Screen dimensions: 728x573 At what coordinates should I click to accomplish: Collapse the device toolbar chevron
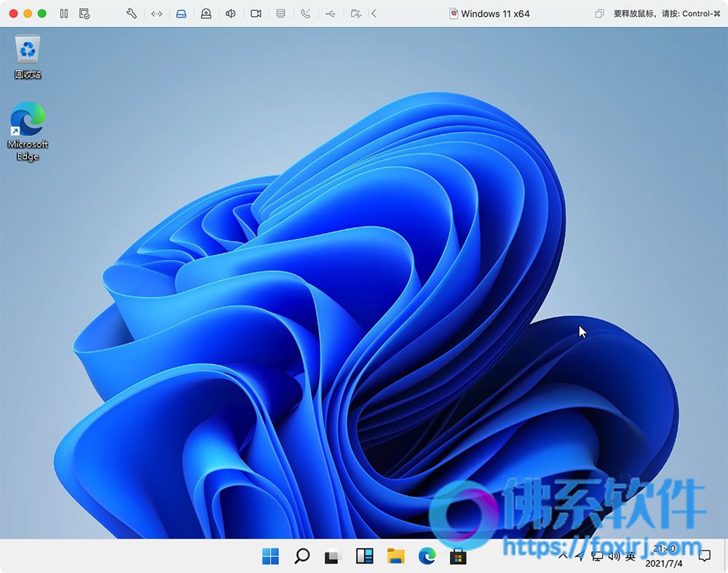click(x=373, y=13)
